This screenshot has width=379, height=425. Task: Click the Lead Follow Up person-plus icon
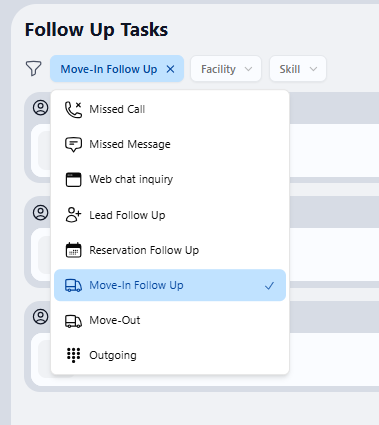[x=73, y=215]
